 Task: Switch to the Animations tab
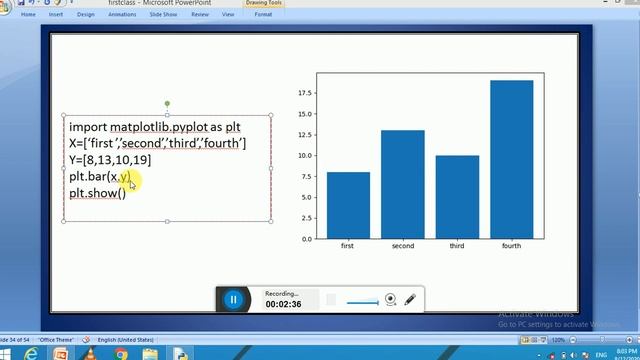[x=122, y=14]
